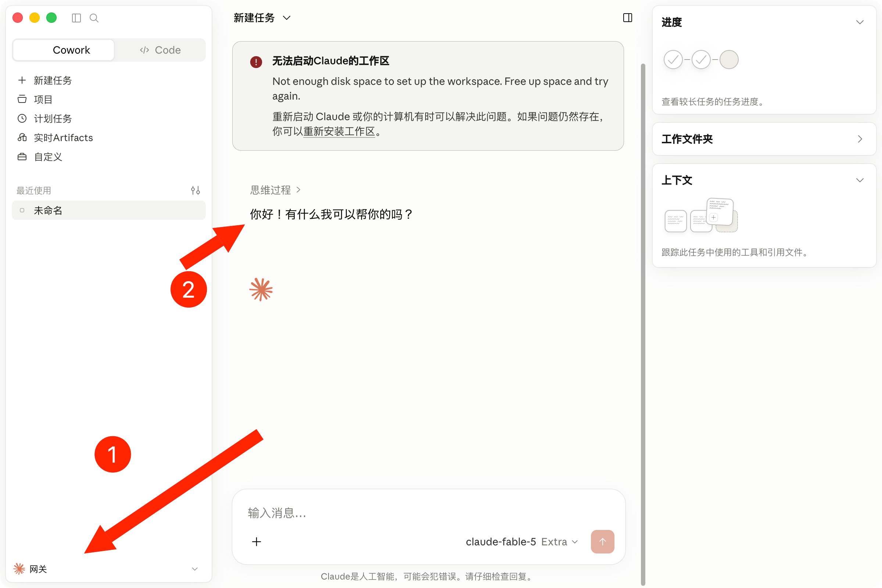Viewport: 882px width, 588px height.
Task: Click the 自定义 briefcase icon
Action: click(x=22, y=157)
